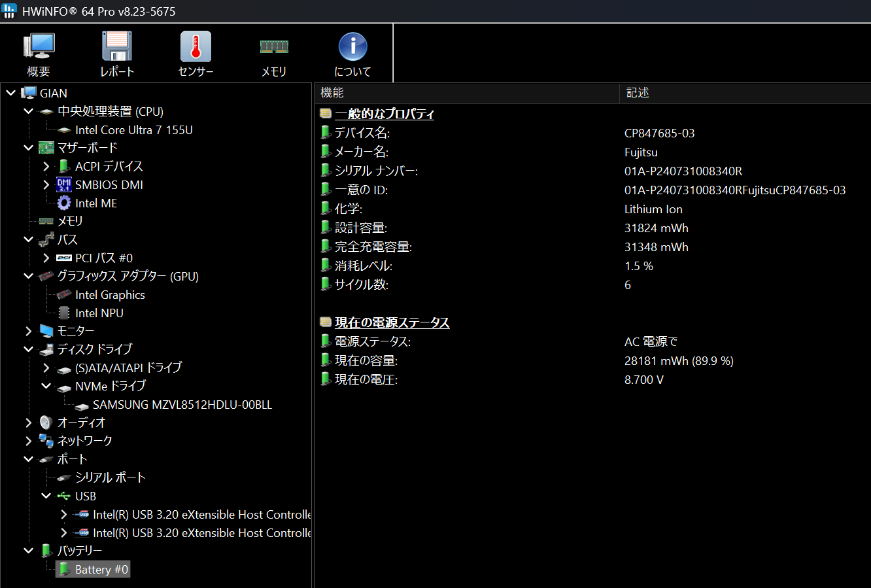Click the 現在の電源ステータス section folder icon
The width and height of the screenshot is (871, 588).
(326, 322)
